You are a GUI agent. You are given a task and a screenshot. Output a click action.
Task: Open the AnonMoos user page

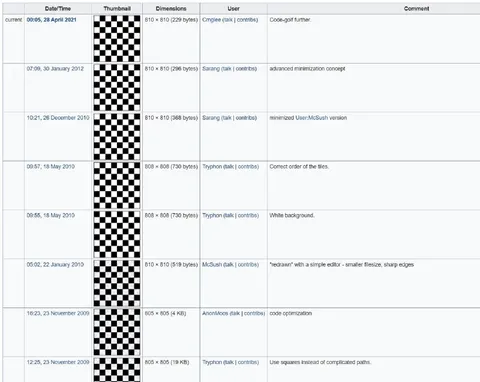[x=215, y=313]
